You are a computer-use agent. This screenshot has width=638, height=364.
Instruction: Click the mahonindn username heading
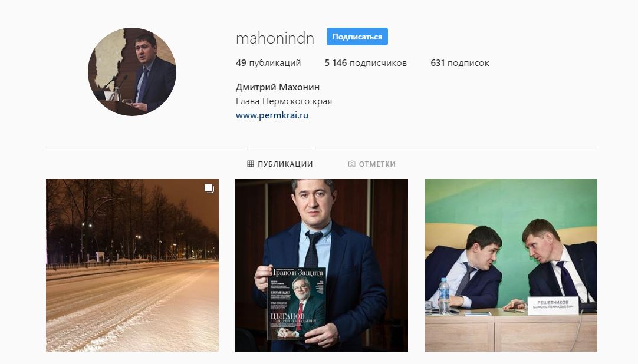275,38
